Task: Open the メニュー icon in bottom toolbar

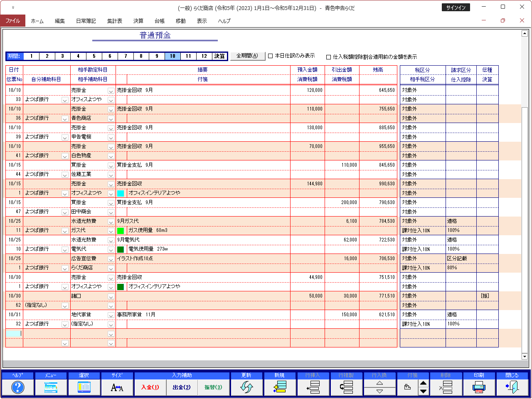Action: tap(51, 387)
